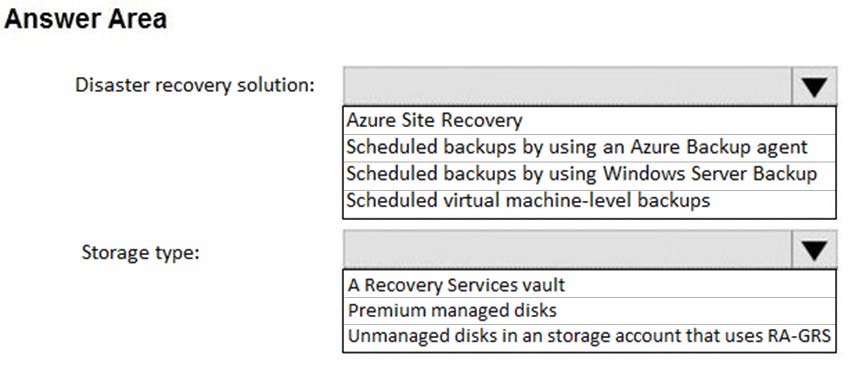Select Scheduled virtual machine-level backups
This screenshot has width=852, height=380.
[x=589, y=201]
